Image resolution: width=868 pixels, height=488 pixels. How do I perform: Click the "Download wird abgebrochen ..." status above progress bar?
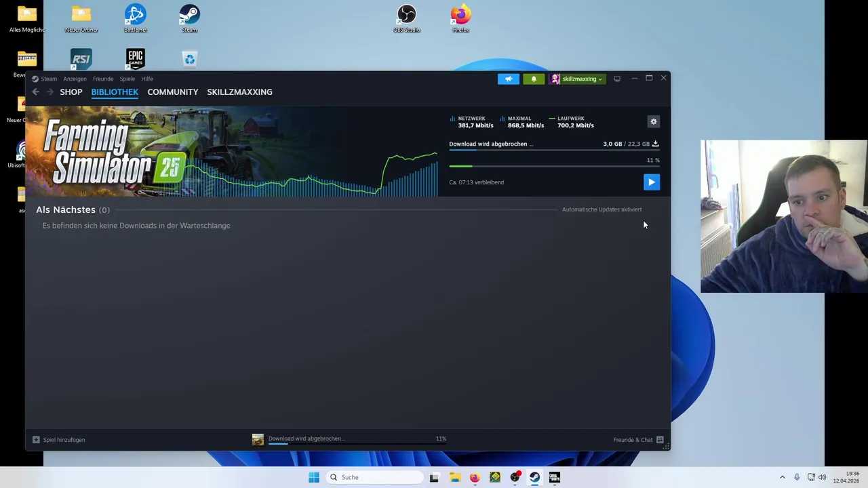coord(491,144)
